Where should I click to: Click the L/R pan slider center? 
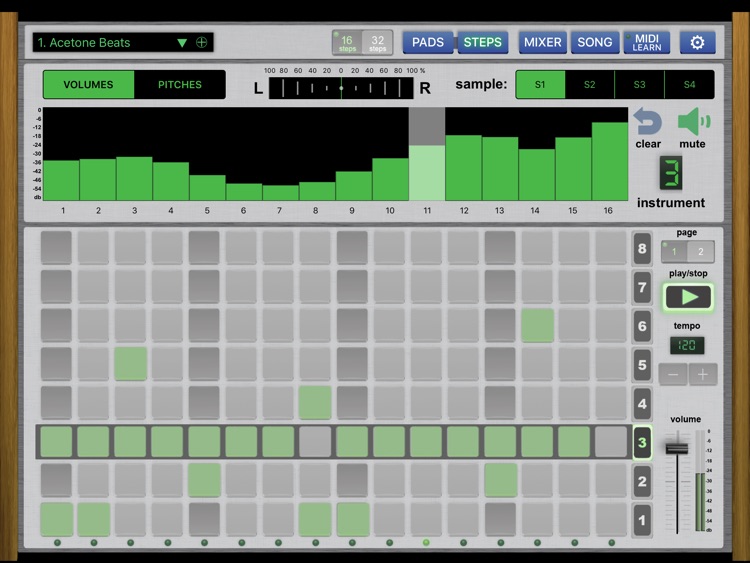341,88
